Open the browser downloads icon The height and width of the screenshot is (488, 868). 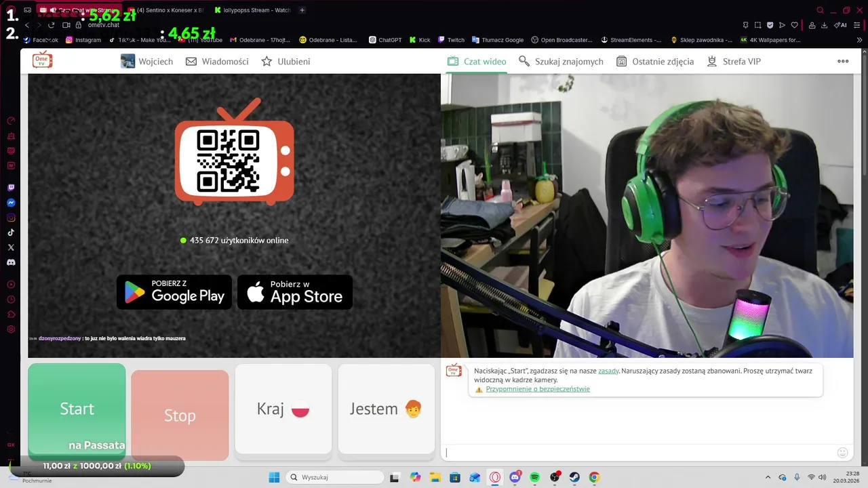(x=824, y=25)
